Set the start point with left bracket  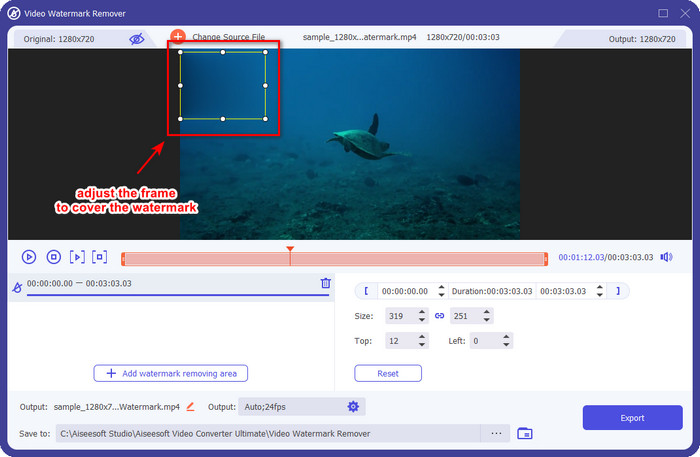[x=367, y=291]
